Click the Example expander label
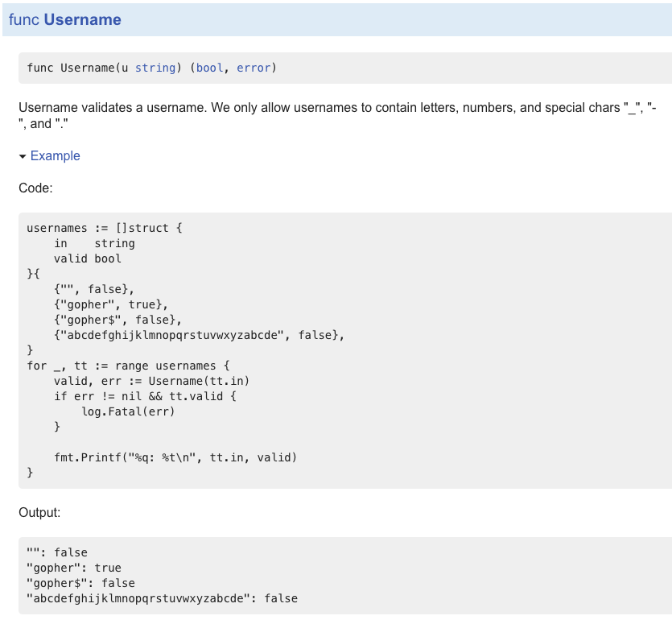This screenshot has width=672, height=620. [56, 156]
